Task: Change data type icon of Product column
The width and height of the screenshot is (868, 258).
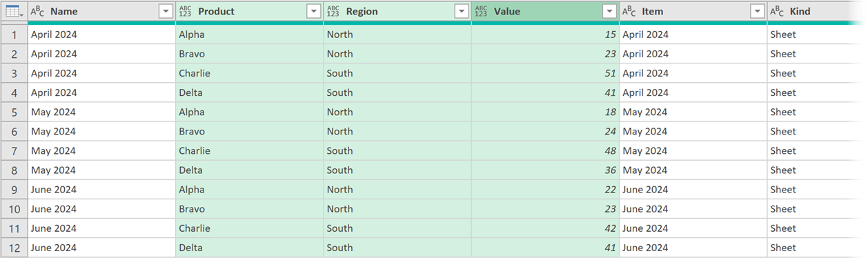Action: (x=185, y=11)
